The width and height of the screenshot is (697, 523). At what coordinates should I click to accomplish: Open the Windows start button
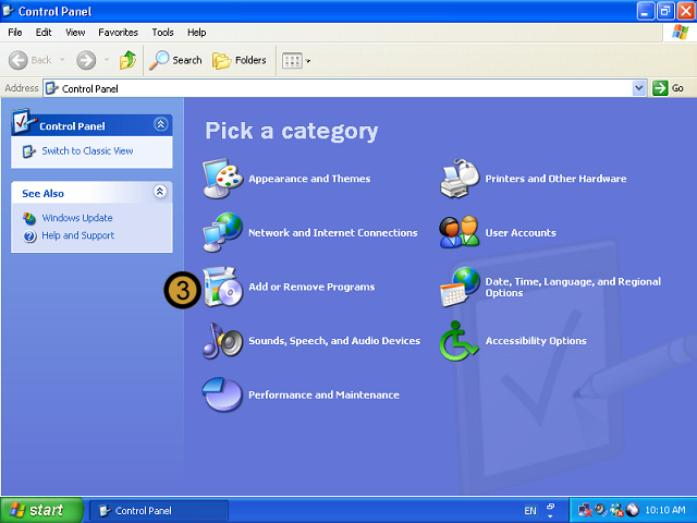point(41,510)
